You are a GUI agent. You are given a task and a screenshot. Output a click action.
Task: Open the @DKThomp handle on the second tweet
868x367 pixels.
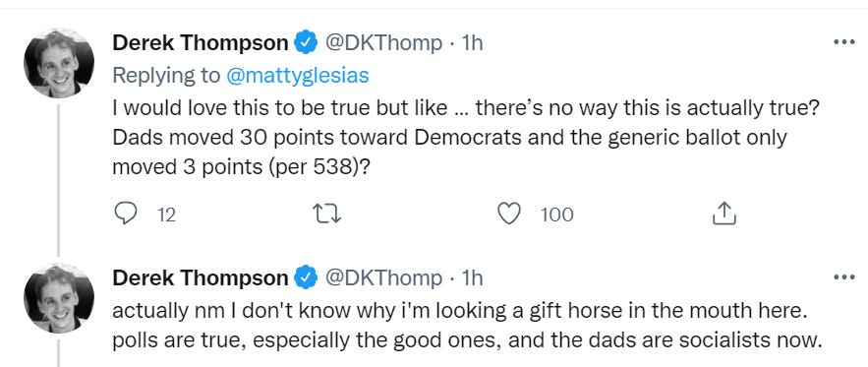[383, 278]
